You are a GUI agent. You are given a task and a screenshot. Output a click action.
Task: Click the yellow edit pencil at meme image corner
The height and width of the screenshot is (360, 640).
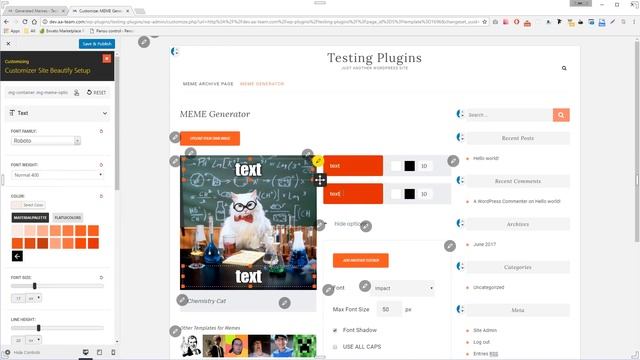(318, 161)
